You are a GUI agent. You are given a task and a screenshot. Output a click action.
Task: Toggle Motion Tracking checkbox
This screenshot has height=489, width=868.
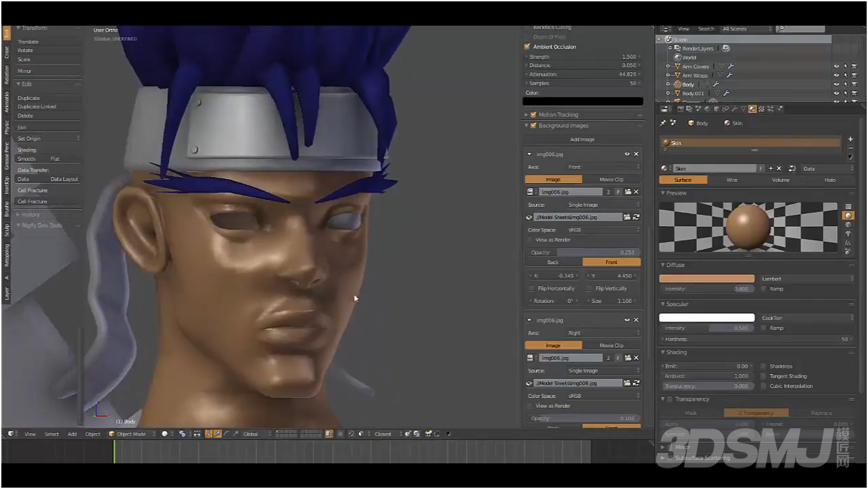(533, 115)
